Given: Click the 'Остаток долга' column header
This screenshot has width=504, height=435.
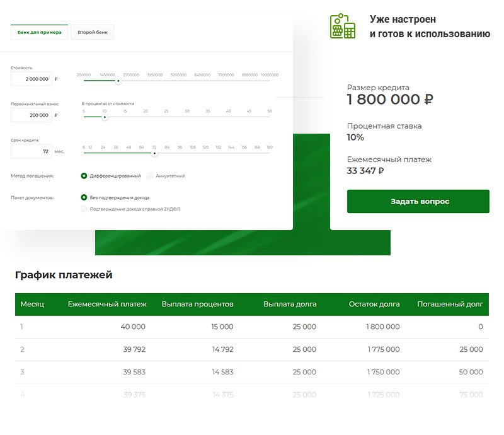Looking at the screenshot, I should tap(374, 304).
